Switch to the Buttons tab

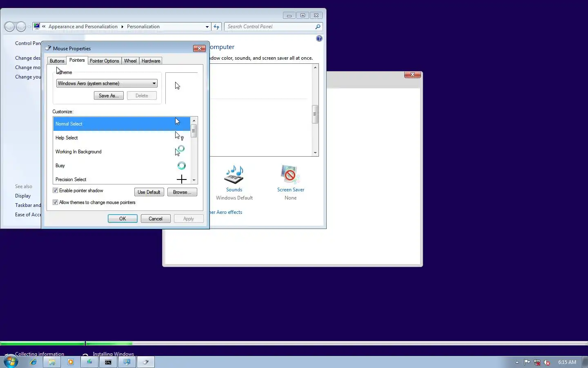(x=57, y=61)
